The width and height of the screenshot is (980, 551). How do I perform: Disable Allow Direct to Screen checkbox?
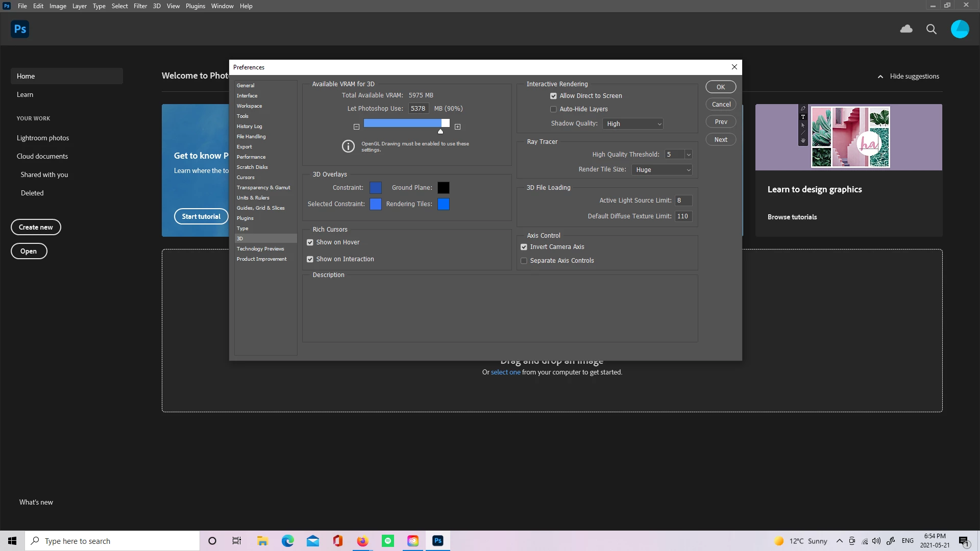pyautogui.click(x=553, y=96)
